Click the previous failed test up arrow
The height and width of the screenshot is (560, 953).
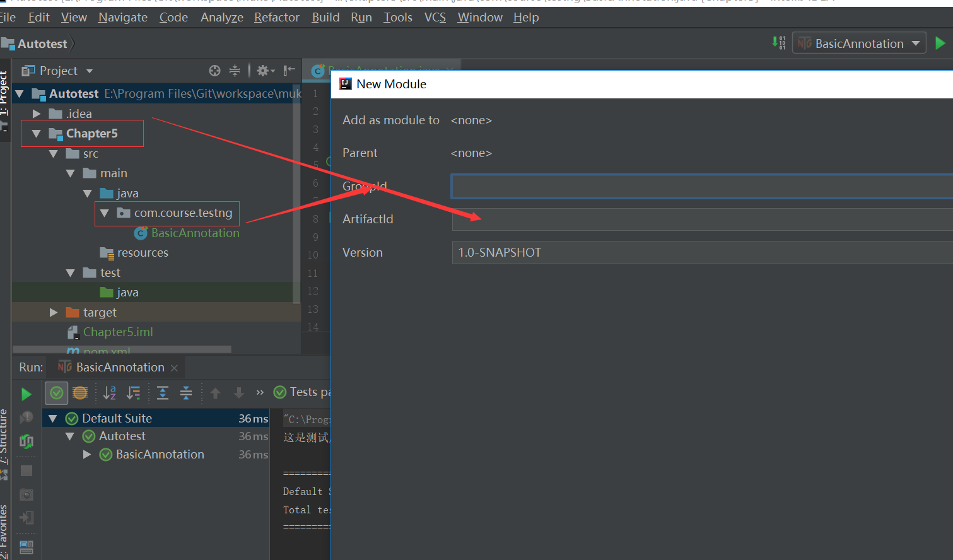coord(215,393)
